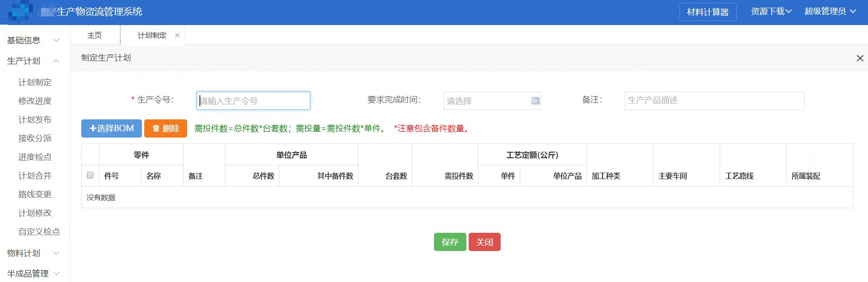Click the 选择BOM button

111,128
